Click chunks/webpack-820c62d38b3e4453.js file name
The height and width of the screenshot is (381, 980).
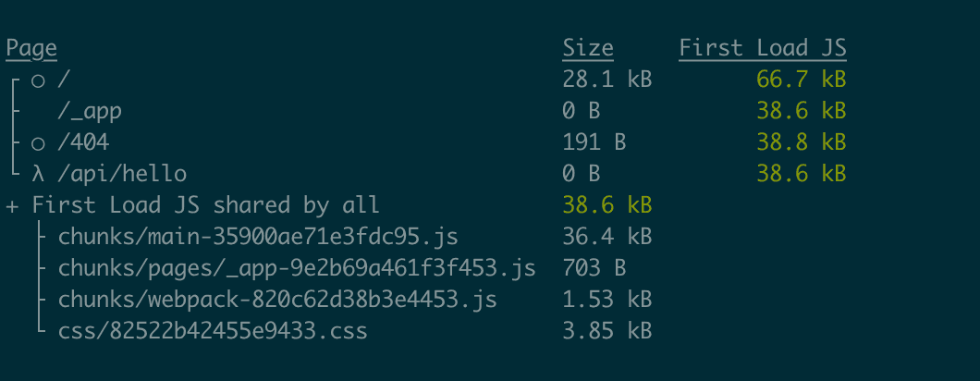point(277,301)
